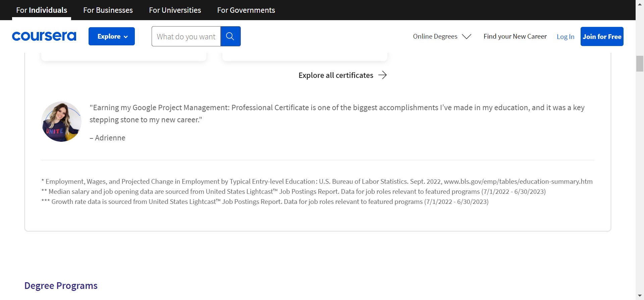Click the arrow beside Explore all certificates
This screenshot has width=644, height=300.
click(382, 75)
